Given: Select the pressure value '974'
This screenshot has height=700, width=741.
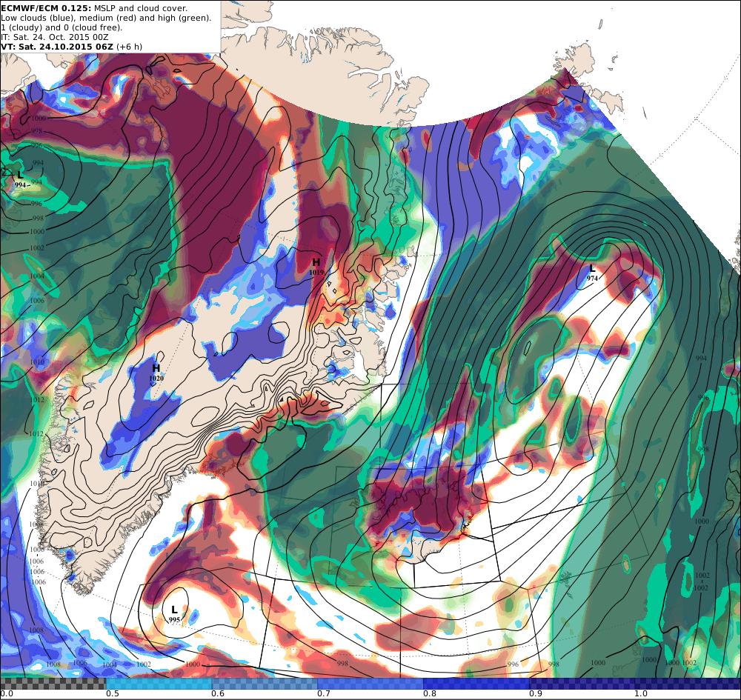Looking at the screenshot, I should 592,279.
